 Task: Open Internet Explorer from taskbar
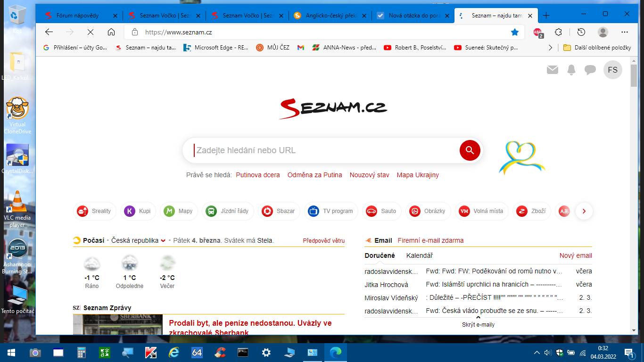[x=174, y=353]
